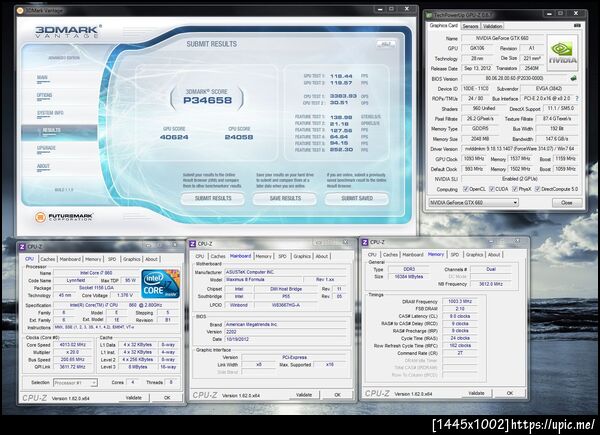Click OK in the CPU-Z Memory window
600x435 pixels.
pos(510,393)
